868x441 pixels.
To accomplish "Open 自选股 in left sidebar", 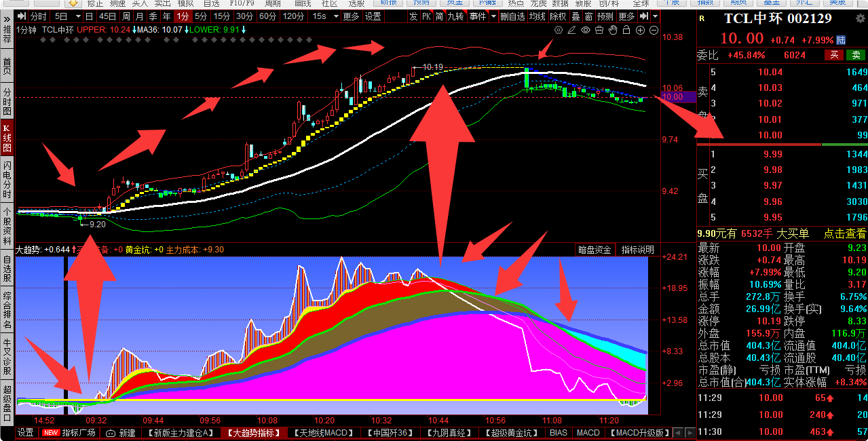I will point(7,269).
